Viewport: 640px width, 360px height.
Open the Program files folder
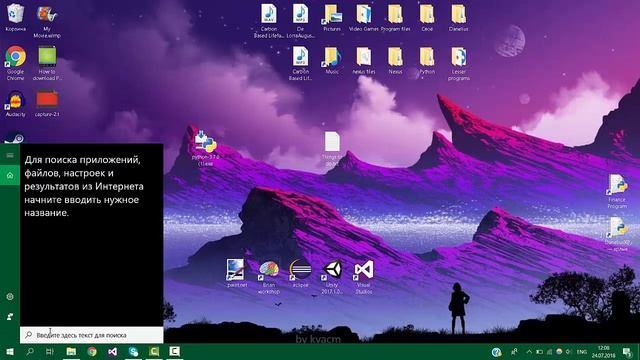[395, 18]
